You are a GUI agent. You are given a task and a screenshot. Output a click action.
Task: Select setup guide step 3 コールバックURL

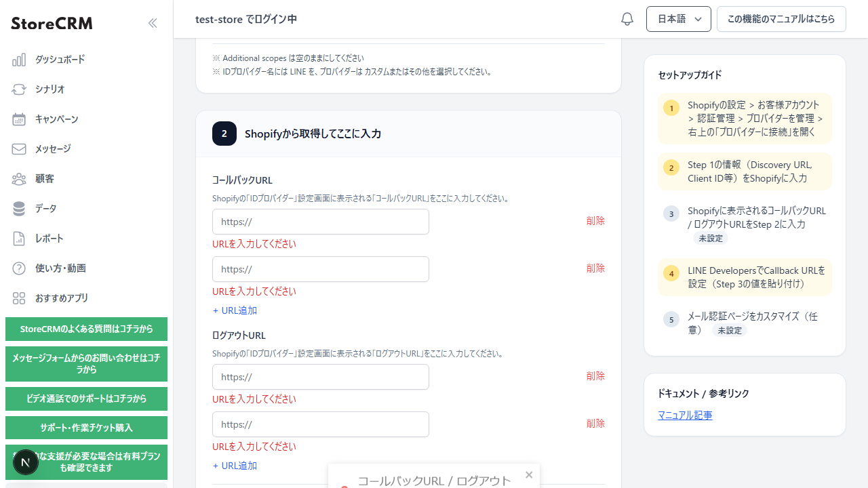[745, 224]
